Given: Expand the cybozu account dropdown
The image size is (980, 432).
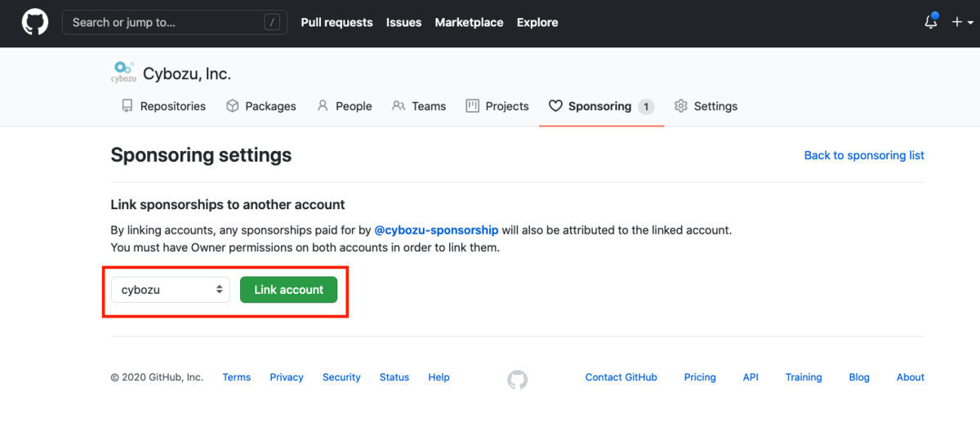Looking at the screenshot, I should pos(171,290).
